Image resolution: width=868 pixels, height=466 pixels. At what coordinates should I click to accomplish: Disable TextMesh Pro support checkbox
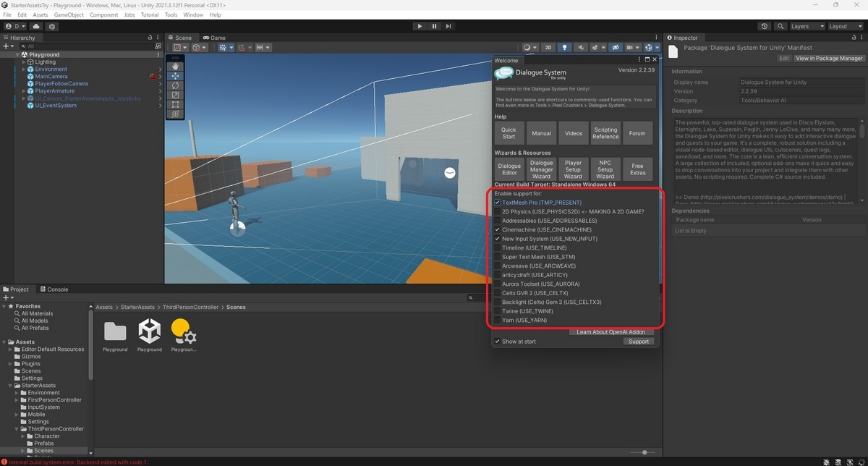click(496, 203)
